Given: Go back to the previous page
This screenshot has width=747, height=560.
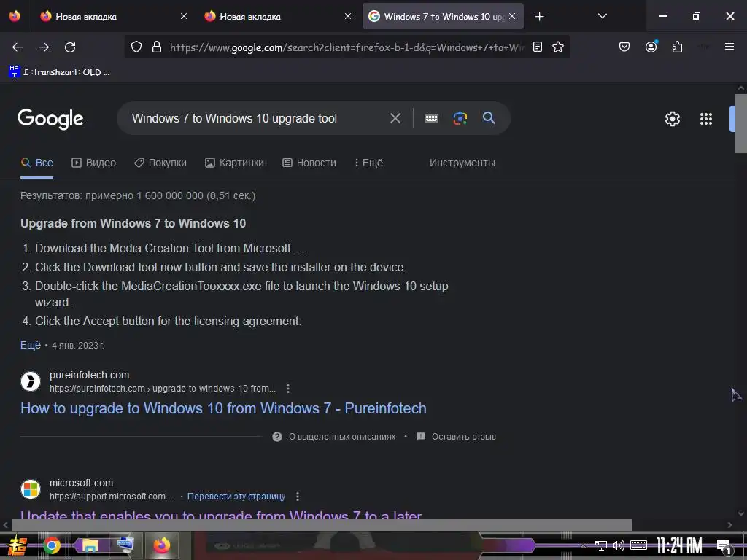Looking at the screenshot, I should tap(18, 47).
